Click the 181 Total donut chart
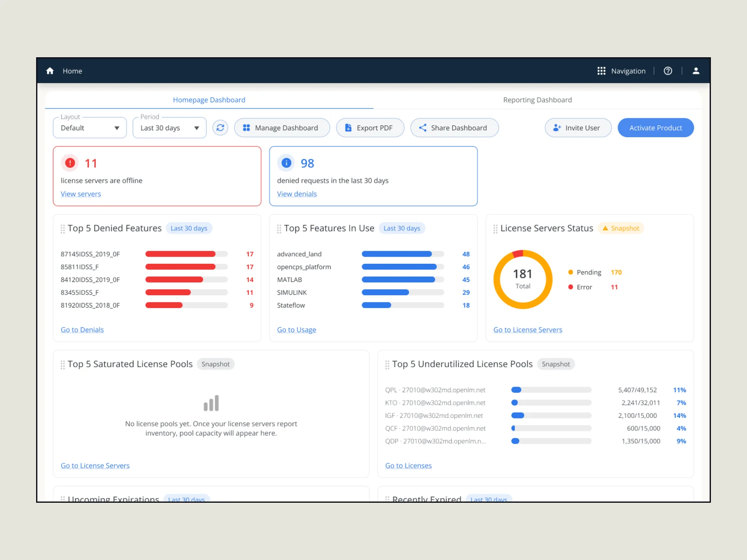747x560 pixels. (x=523, y=279)
